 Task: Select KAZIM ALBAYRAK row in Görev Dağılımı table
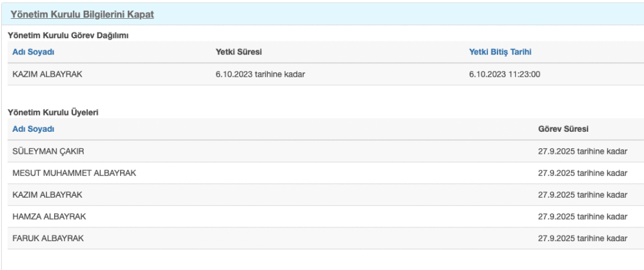[x=326, y=74]
